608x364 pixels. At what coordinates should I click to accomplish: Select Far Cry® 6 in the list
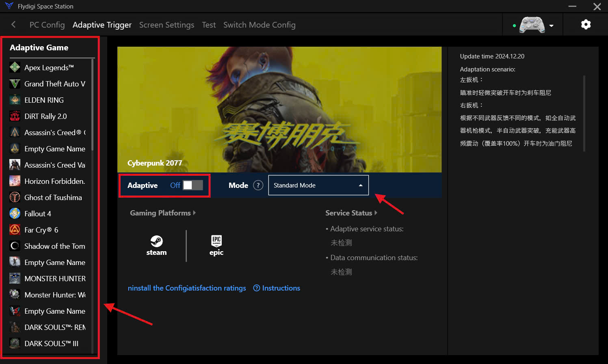[41, 230]
